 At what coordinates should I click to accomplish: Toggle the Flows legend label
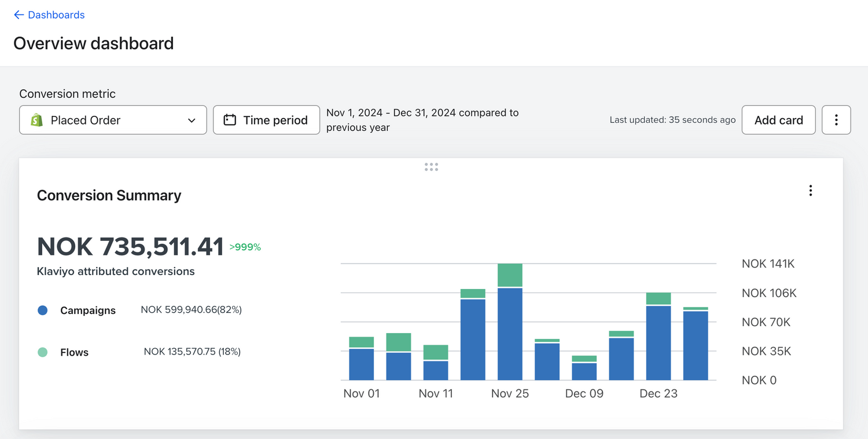(74, 352)
